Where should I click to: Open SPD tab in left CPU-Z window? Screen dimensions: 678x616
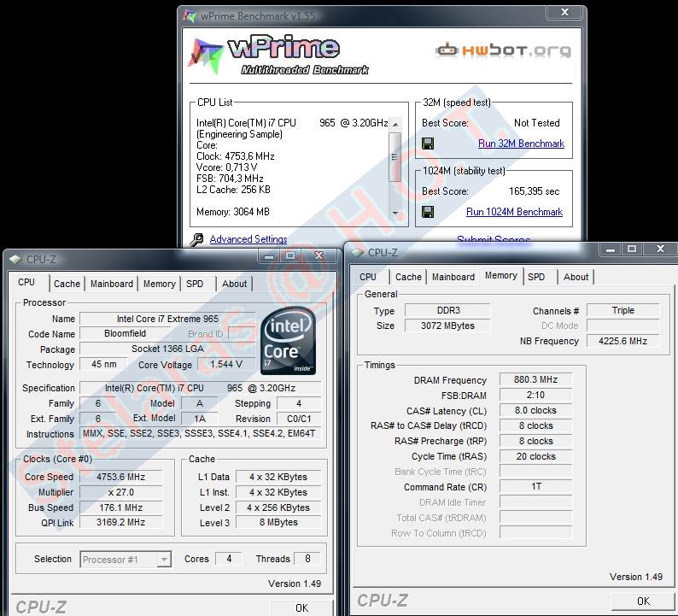[195, 284]
